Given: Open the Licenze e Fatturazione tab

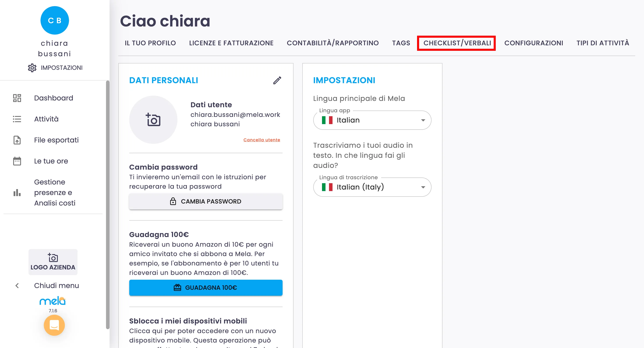Looking at the screenshot, I should pos(231,43).
